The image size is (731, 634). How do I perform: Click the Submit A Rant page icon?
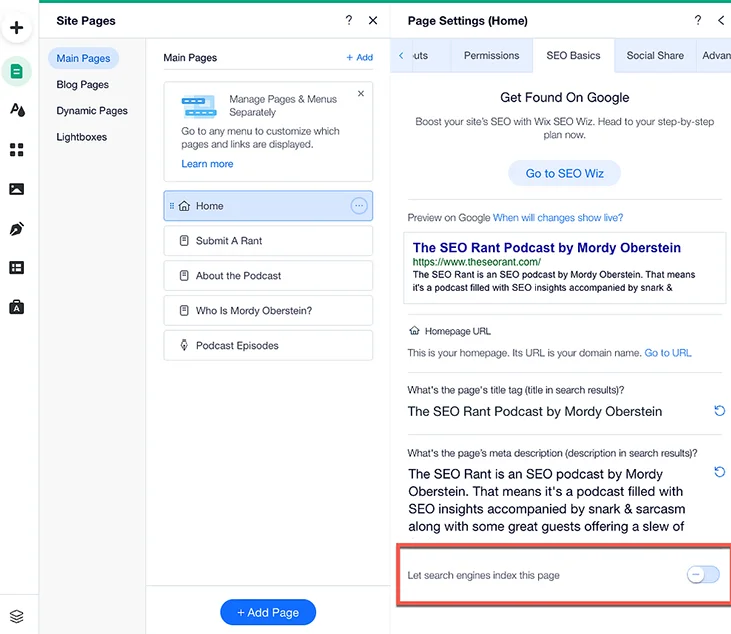(184, 241)
